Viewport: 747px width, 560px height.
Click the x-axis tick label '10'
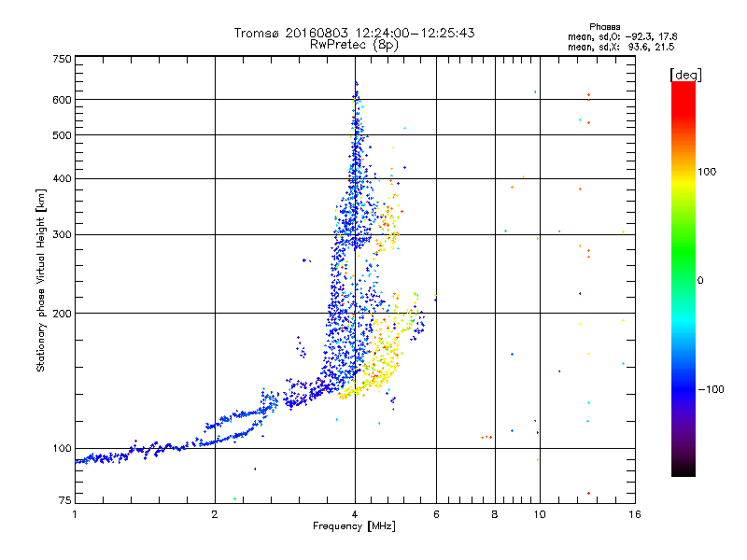pos(540,514)
